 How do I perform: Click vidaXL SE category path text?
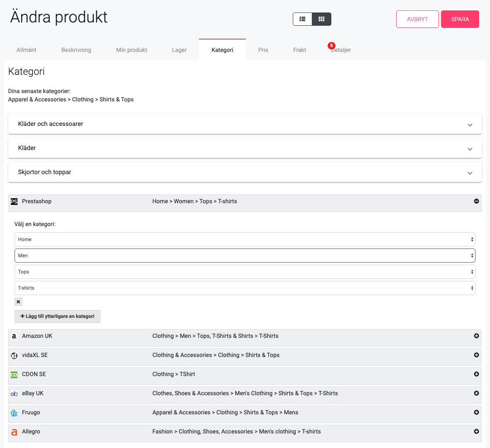click(x=216, y=355)
